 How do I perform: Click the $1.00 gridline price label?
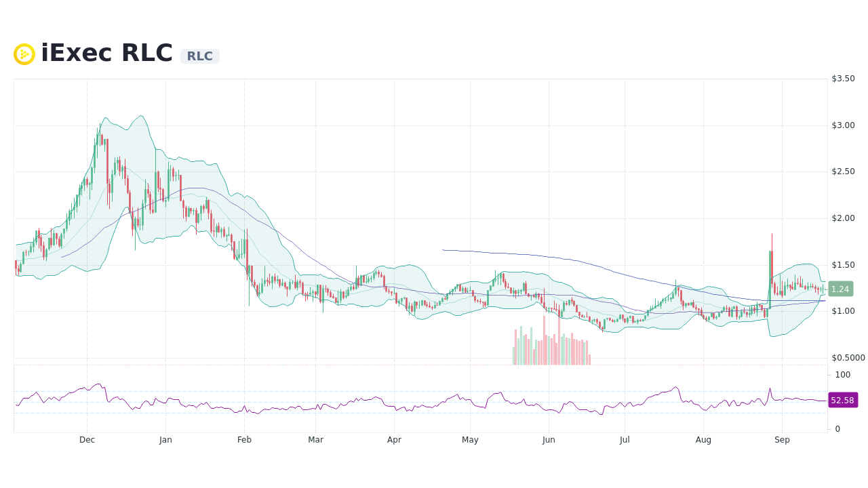843,311
